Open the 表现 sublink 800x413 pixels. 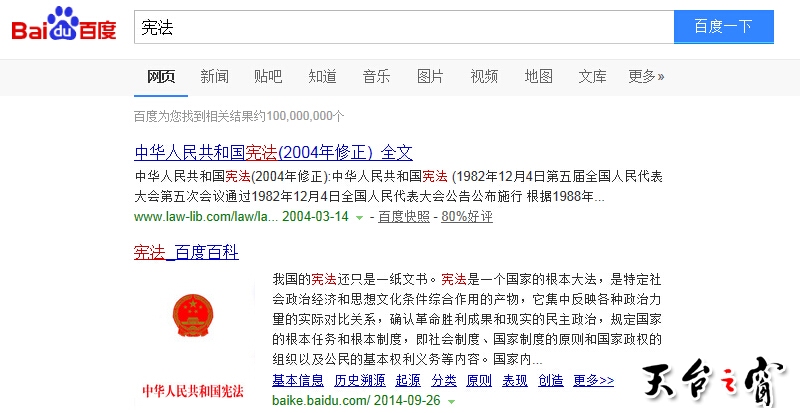515,380
